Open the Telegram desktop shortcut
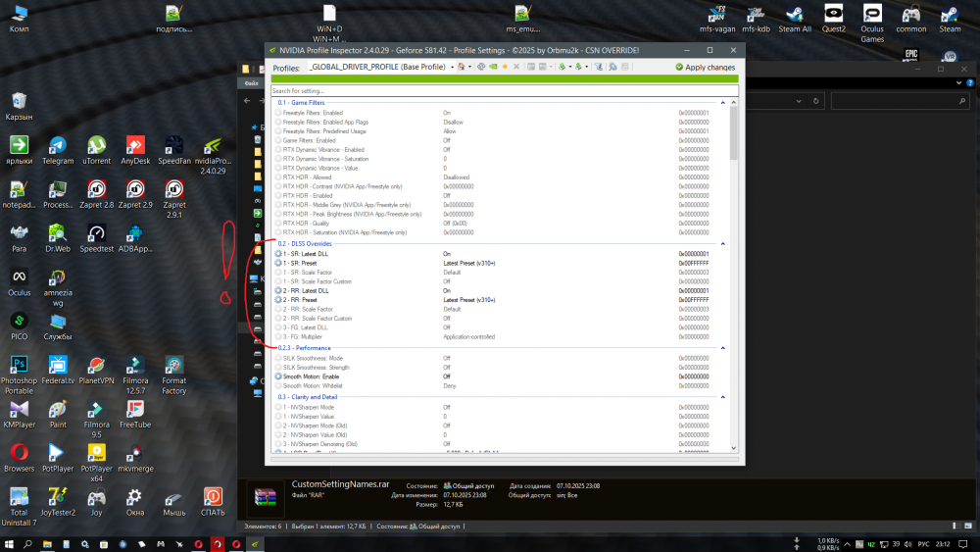Screen dimensions: 980x552 tap(58, 149)
